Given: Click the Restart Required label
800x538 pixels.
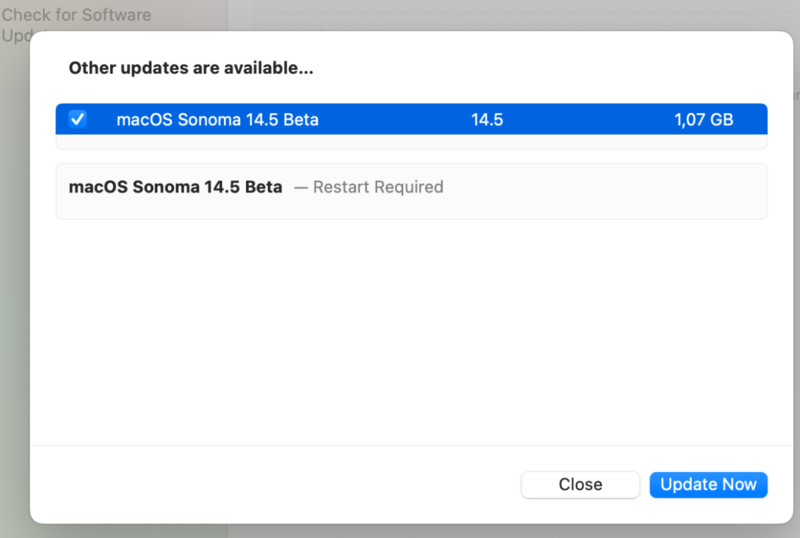Looking at the screenshot, I should (x=378, y=187).
